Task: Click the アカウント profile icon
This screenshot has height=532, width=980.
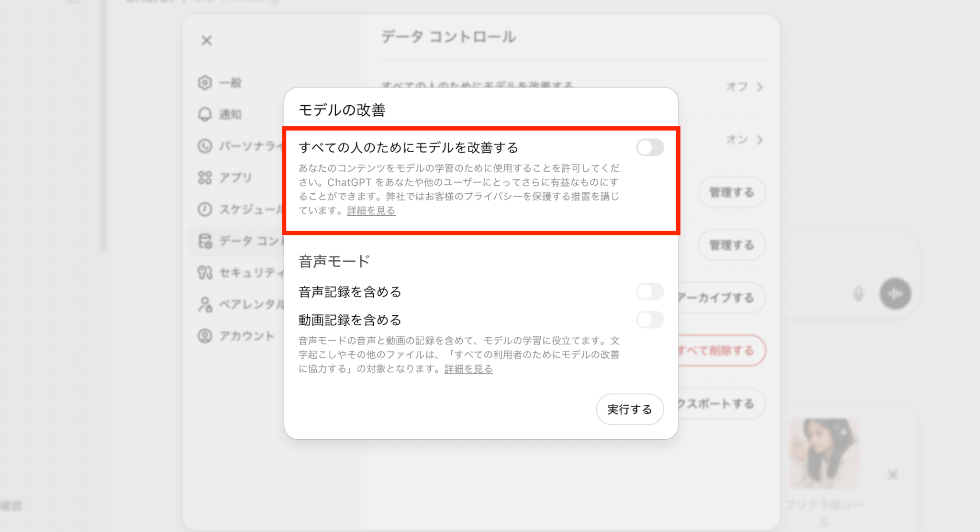Action: 205,336
